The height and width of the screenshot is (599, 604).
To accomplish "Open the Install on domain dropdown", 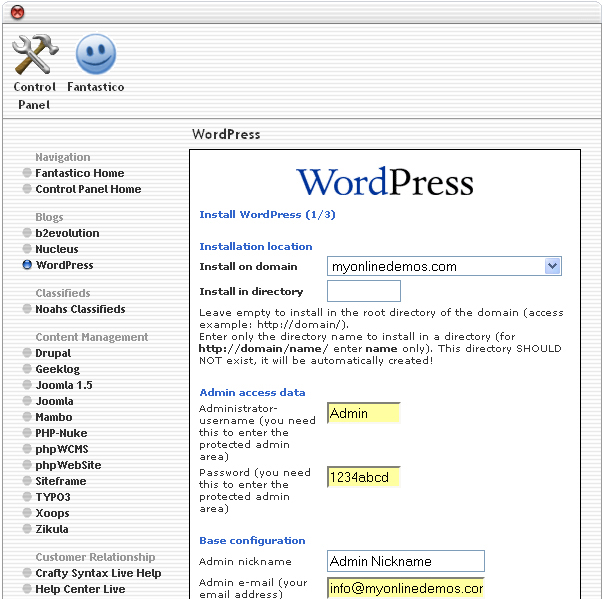I will tap(444, 266).
